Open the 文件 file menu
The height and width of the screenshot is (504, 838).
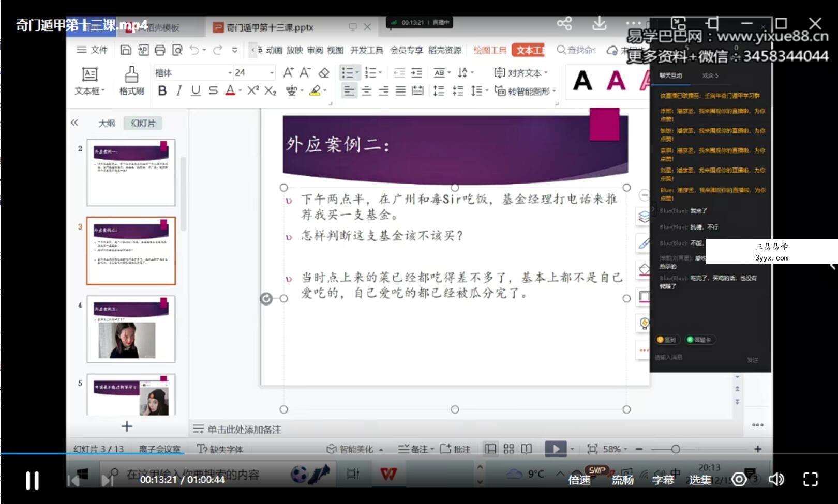click(x=92, y=50)
